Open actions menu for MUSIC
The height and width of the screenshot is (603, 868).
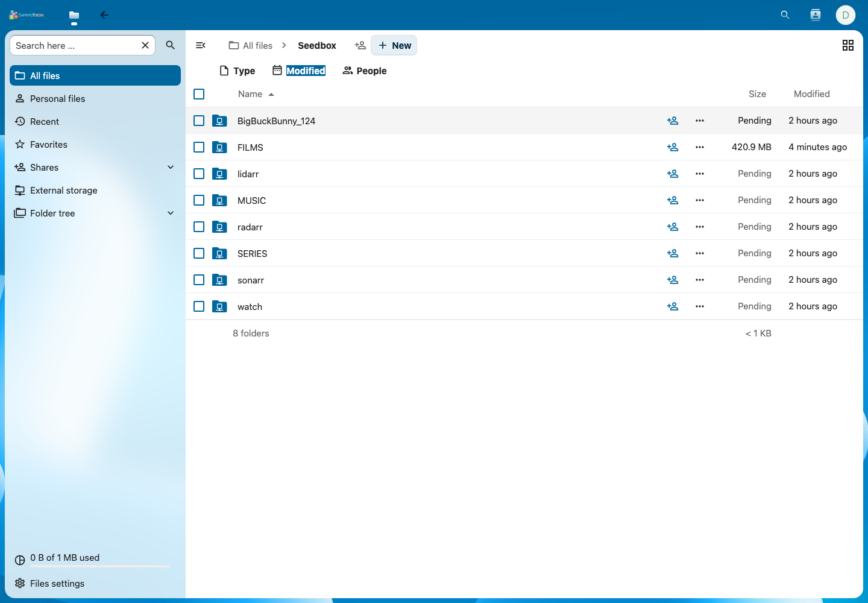pyautogui.click(x=700, y=200)
